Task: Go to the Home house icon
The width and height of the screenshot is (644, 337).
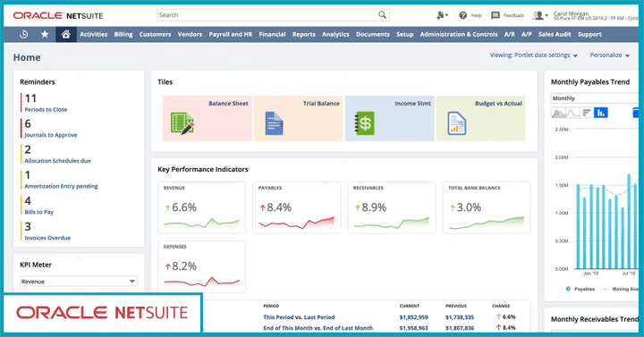Action: (x=65, y=35)
